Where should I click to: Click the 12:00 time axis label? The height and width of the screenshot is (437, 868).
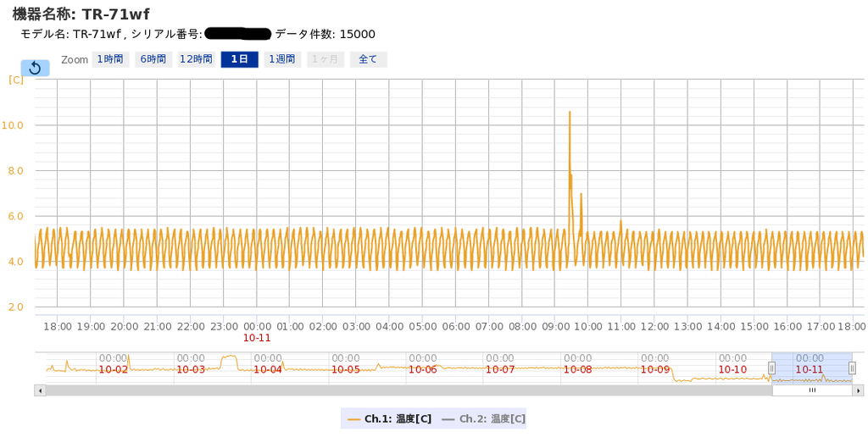654,326
